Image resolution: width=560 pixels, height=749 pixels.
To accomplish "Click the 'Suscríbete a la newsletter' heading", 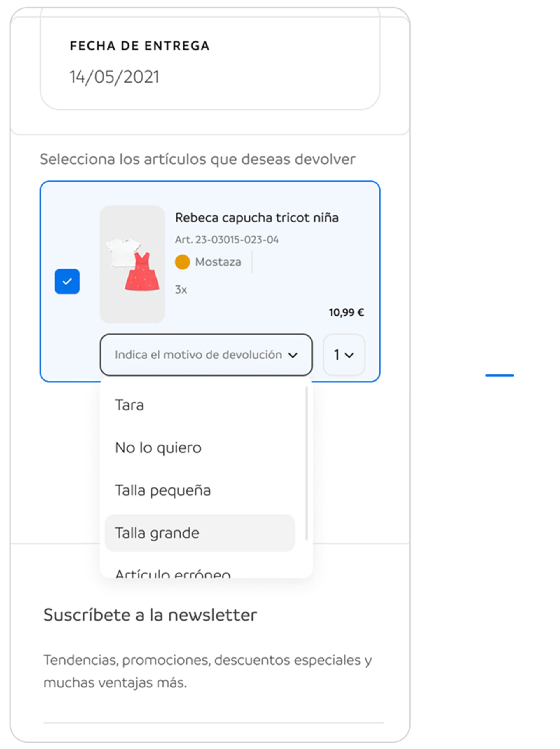I will (x=150, y=615).
